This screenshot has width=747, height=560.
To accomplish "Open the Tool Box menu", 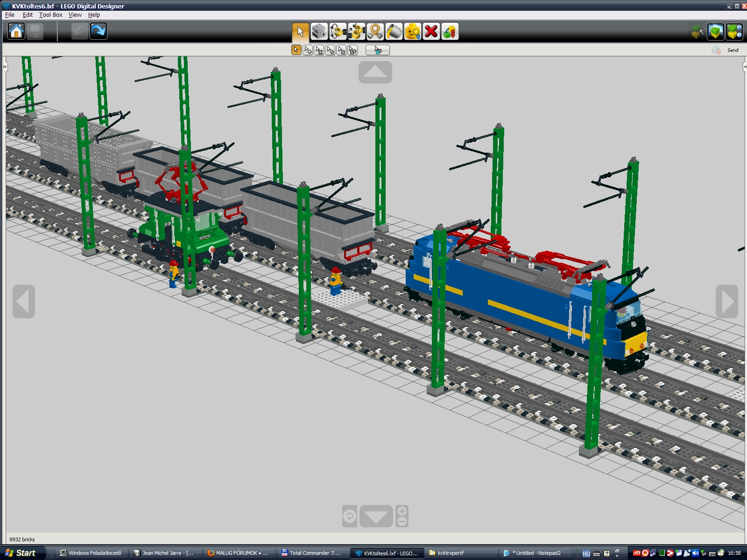I will 50,15.
